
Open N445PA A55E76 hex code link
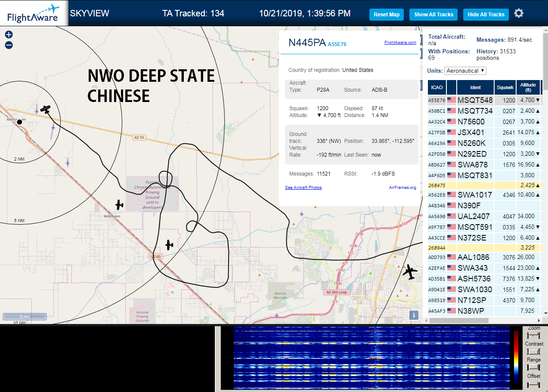pos(337,44)
